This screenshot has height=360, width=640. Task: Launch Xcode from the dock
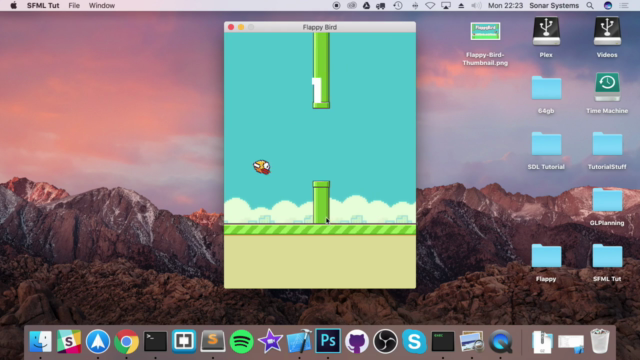click(x=299, y=341)
